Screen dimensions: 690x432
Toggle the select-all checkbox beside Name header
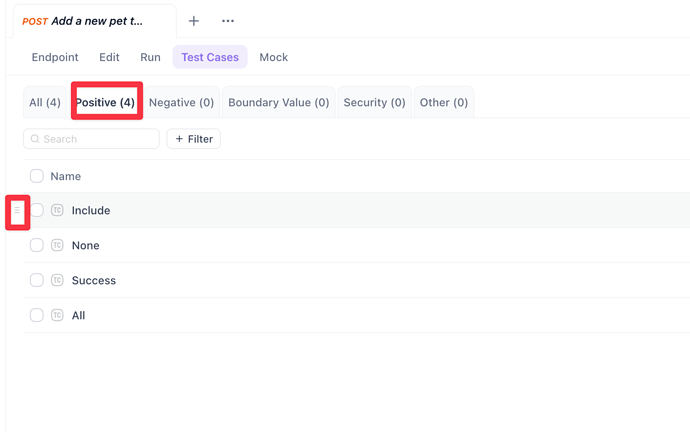tap(37, 176)
